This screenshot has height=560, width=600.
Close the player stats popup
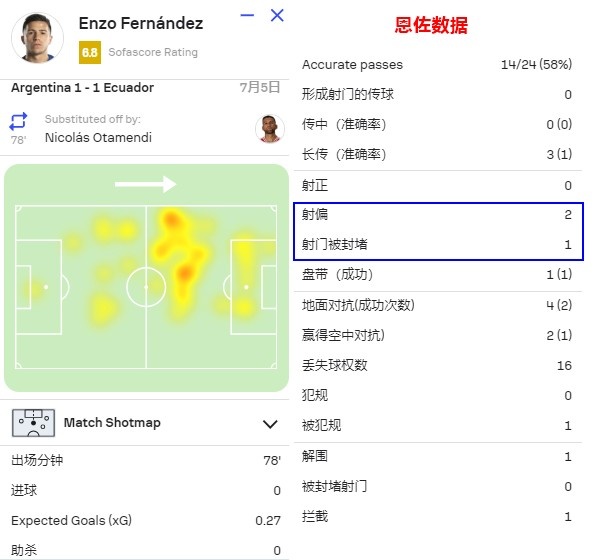coord(277,15)
